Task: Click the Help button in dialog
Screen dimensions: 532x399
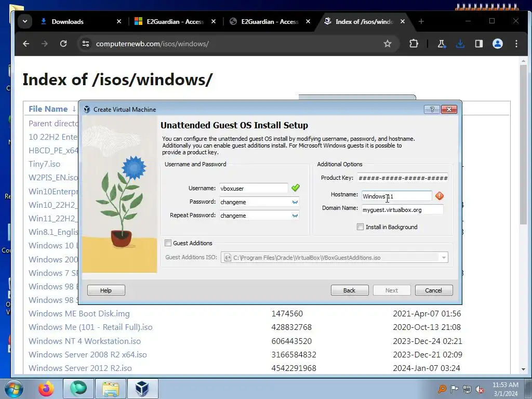Action: pos(106,290)
